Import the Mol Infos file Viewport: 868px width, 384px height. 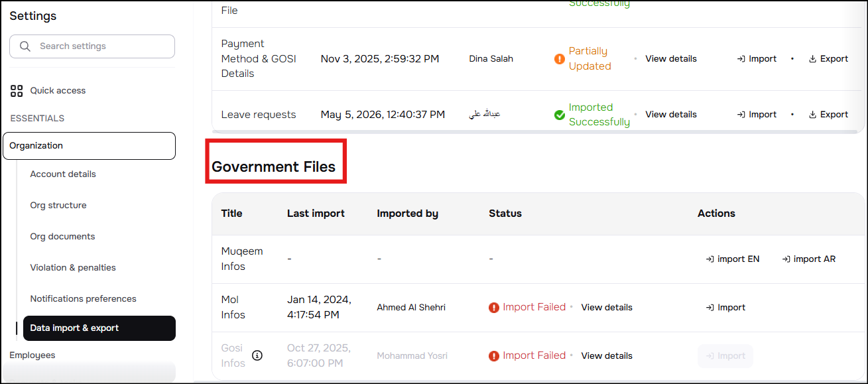pyautogui.click(x=725, y=308)
